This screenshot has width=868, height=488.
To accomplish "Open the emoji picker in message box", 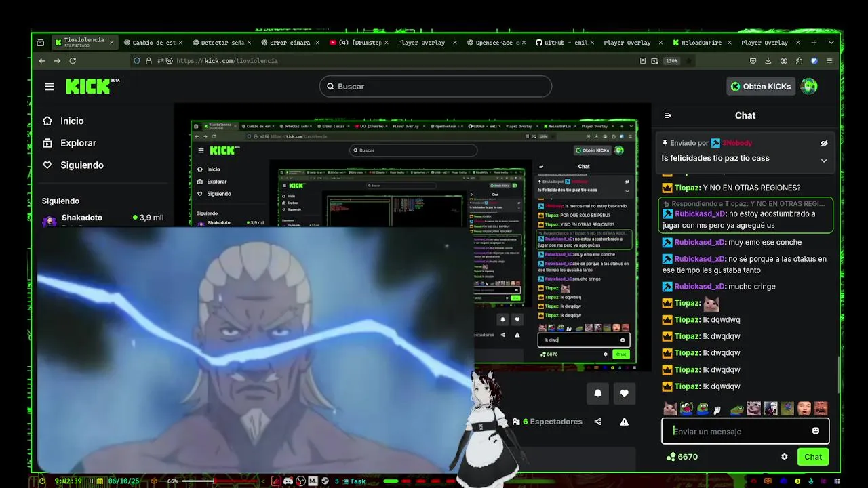I will tap(816, 431).
